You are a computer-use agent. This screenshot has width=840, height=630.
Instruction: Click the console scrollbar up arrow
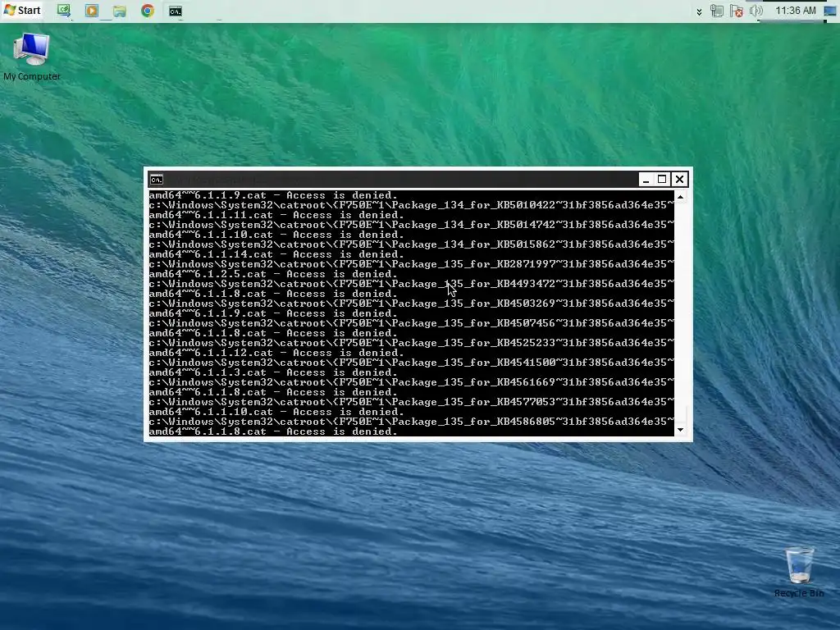[680, 197]
